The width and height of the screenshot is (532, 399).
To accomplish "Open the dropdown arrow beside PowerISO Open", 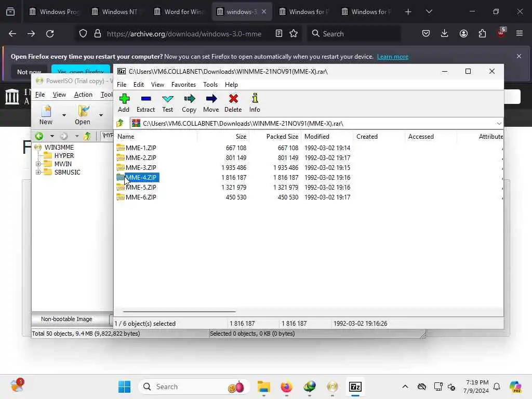I will pyautogui.click(x=101, y=115).
